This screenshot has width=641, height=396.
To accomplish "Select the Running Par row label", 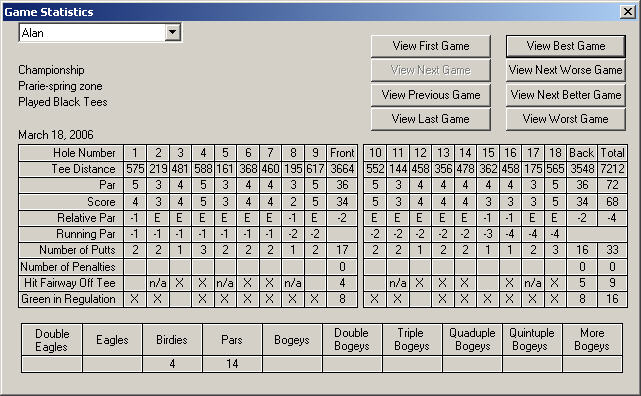I will (x=71, y=234).
